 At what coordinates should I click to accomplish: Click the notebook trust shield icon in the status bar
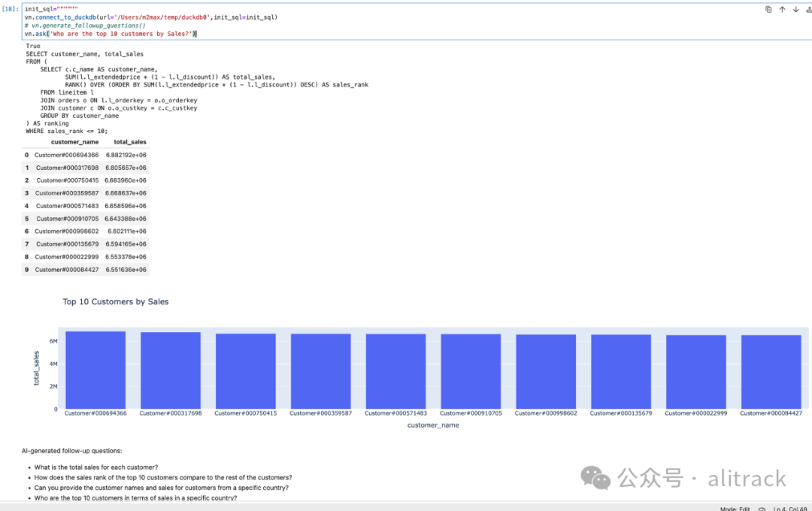coord(762,509)
